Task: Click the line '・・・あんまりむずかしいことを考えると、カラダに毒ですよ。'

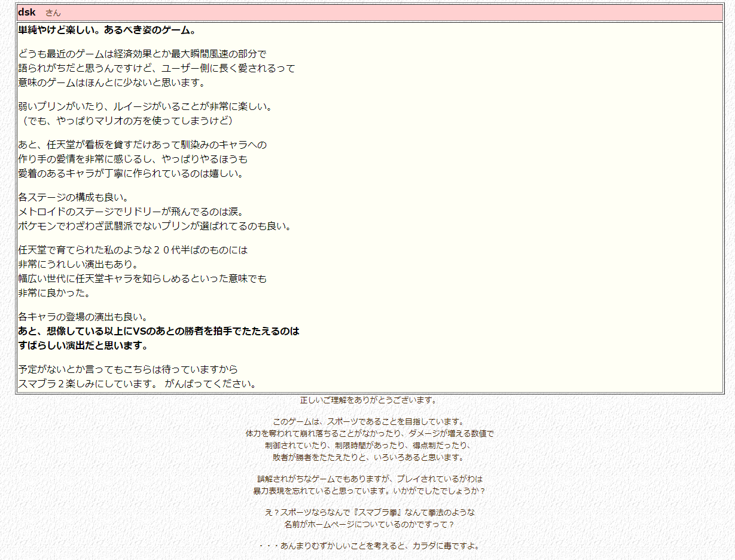Action: point(370,546)
